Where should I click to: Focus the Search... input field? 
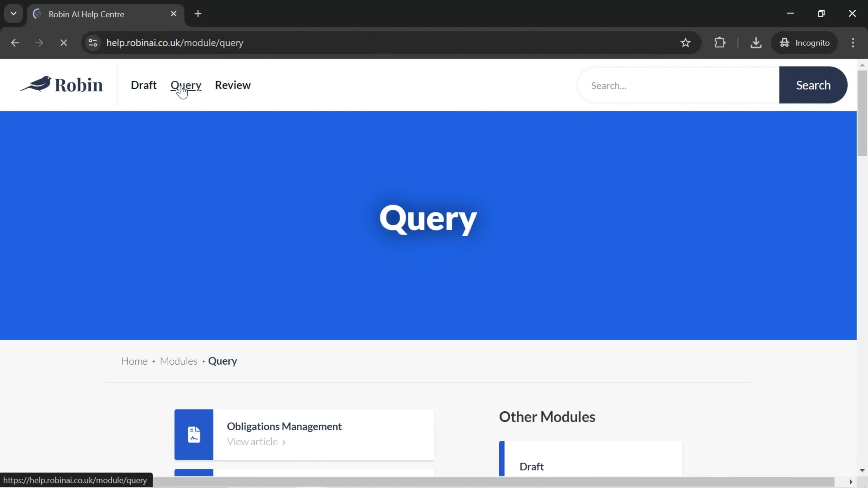tap(679, 86)
